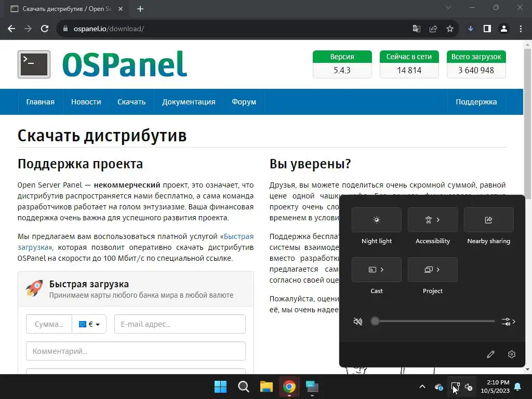The width and height of the screenshot is (532, 399).
Task: Click the share page icon in address bar
Action: click(x=433, y=29)
